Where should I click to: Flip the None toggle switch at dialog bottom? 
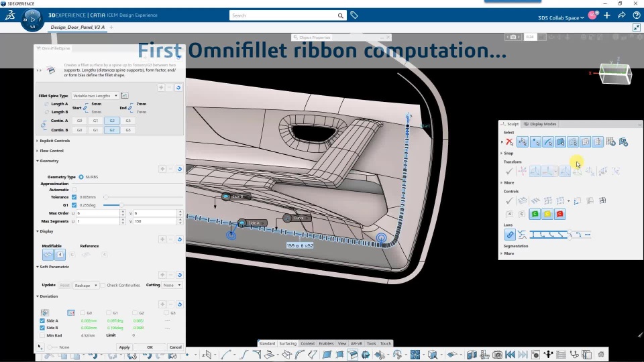click(52, 347)
